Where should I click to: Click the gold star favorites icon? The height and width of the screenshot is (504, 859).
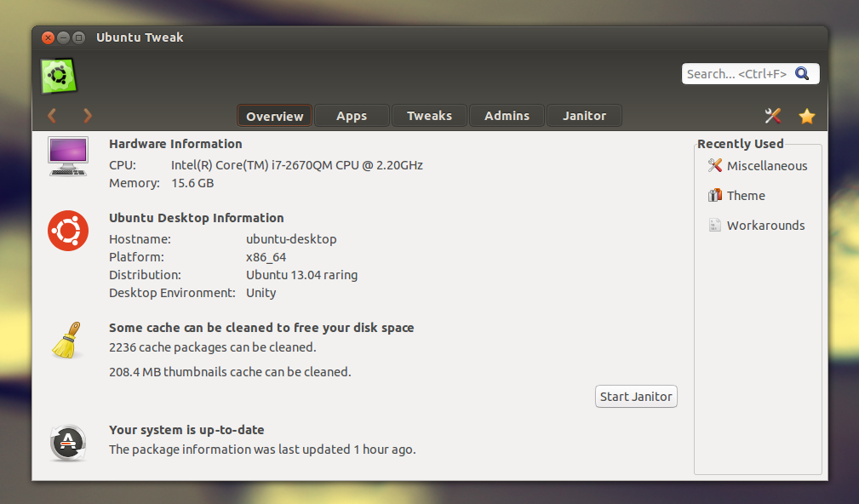(x=806, y=116)
